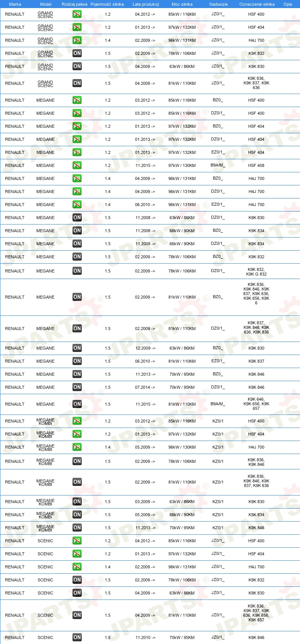The width and height of the screenshot is (300, 644).
Task: Click the diesel ON icon in the Megane K9K 837 EZ0/1_ row
Action: [77, 361]
